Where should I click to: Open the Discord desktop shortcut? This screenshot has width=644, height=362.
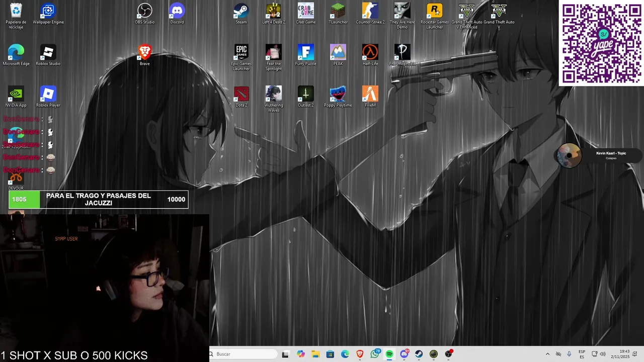[x=177, y=14]
